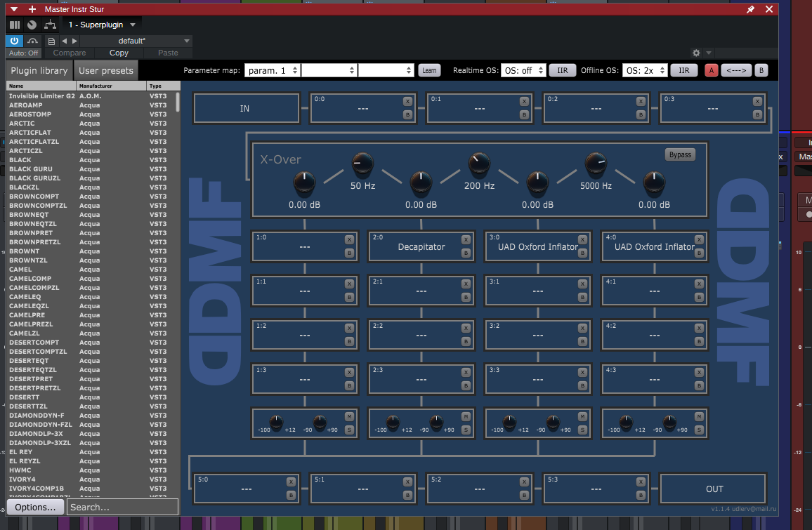Open the channel editor bars icon
812x530 pixels.
[15, 25]
